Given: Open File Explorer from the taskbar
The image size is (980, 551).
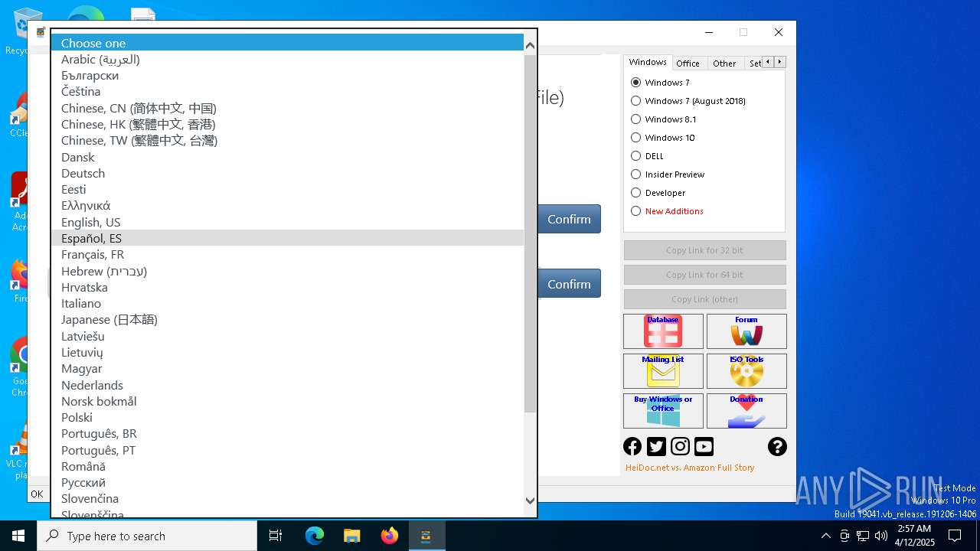Looking at the screenshot, I should [352, 536].
